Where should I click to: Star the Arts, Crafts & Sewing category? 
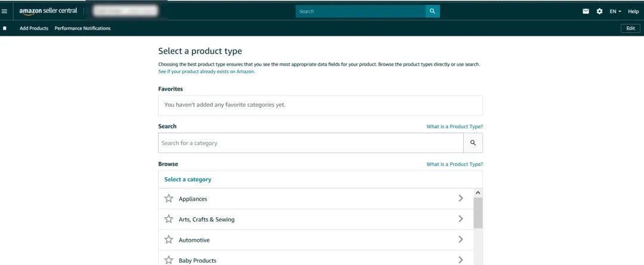(169, 219)
